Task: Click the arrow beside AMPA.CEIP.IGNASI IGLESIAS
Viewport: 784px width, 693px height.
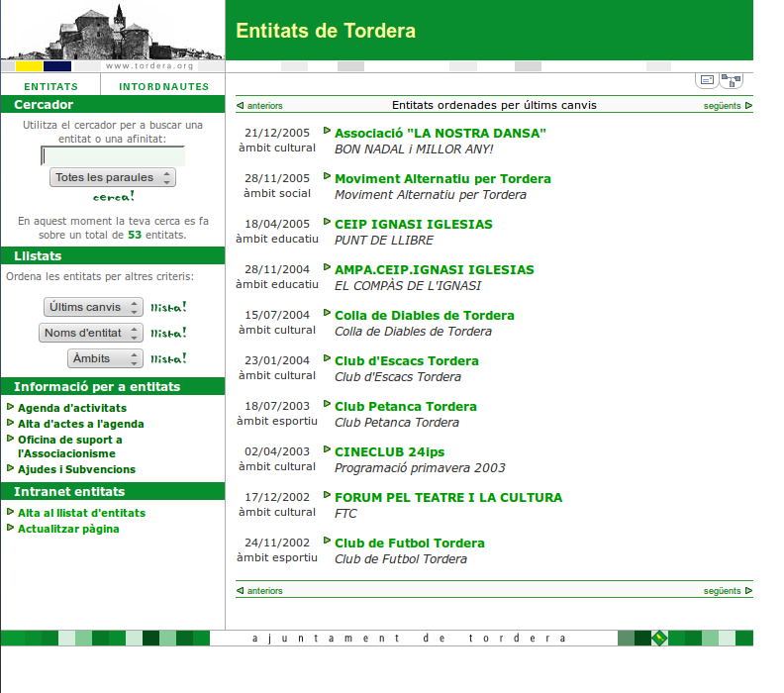Action: tap(327, 267)
